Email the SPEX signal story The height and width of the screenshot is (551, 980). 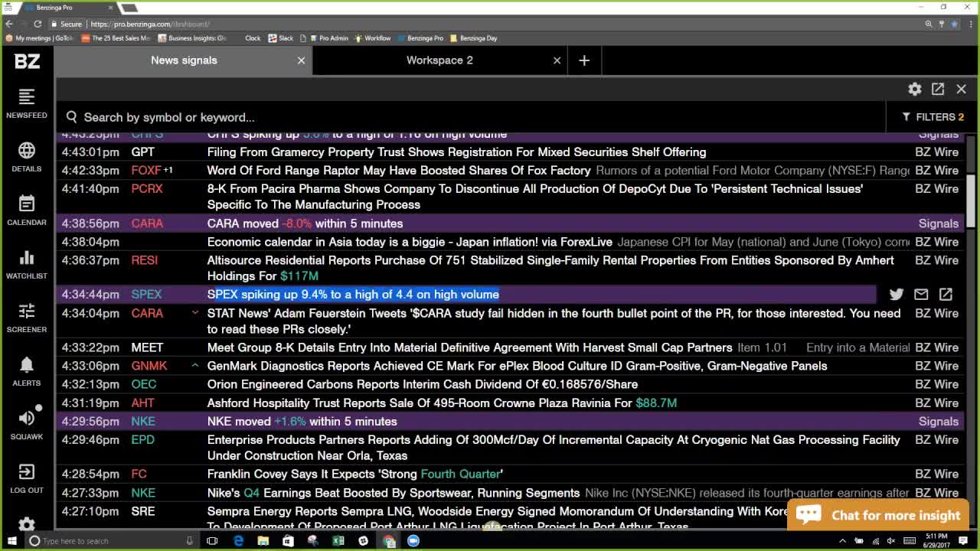(921, 294)
